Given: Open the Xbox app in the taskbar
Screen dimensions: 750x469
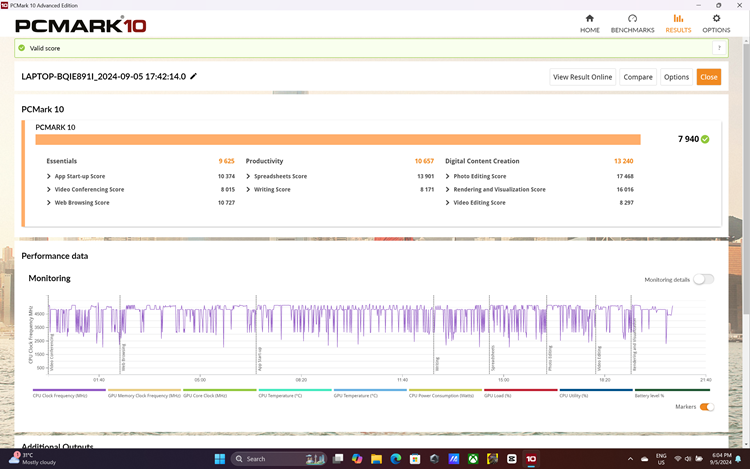Looking at the screenshot, I should click(473, 459).
